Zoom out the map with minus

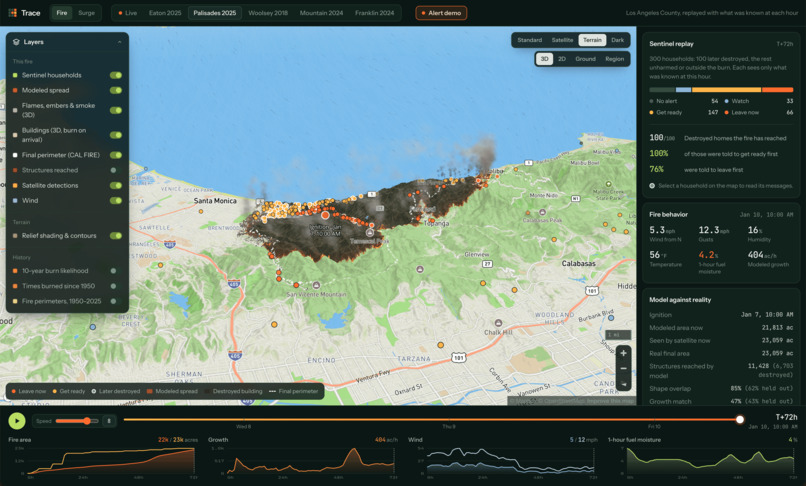(x=623, y=369)
